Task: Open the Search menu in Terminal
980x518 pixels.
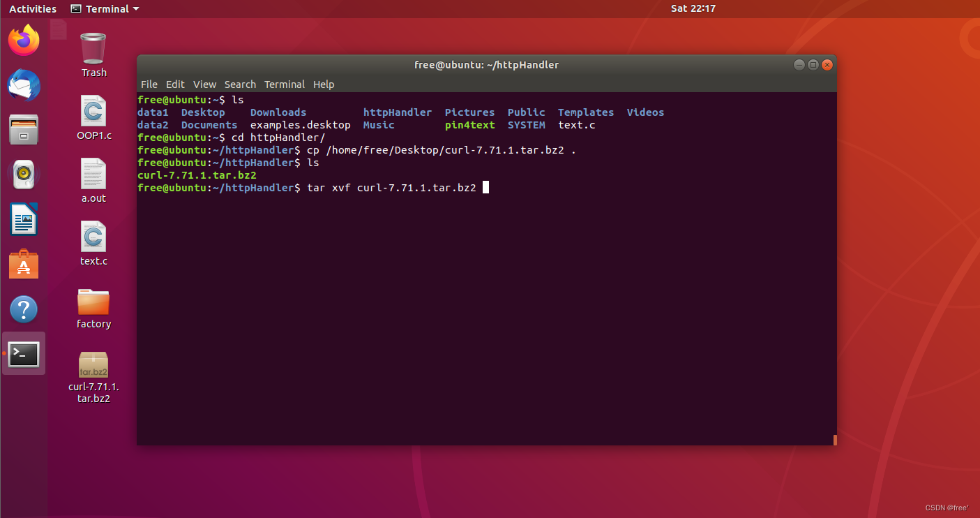Action: tap(240, 84)
